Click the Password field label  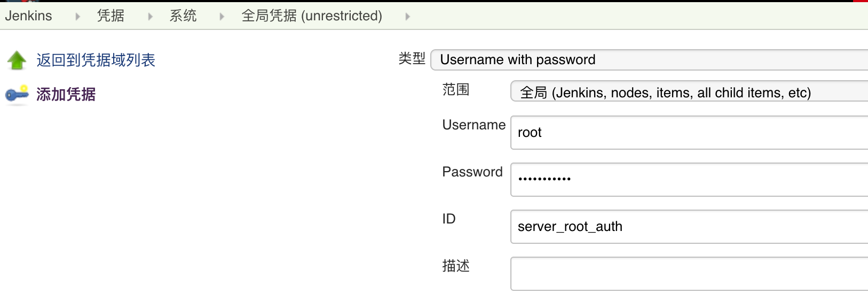472,172
